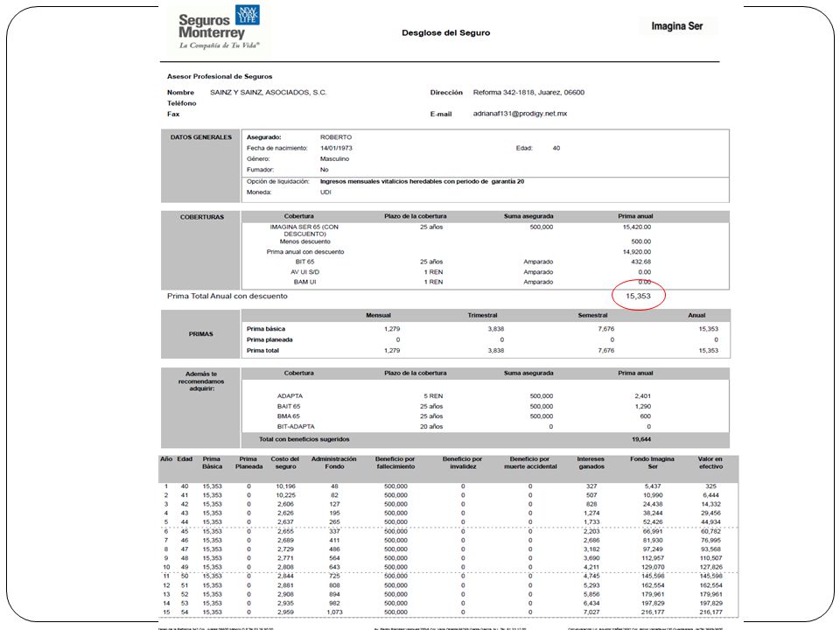The height and width of the screenshot is (630, 840).
Task: Click email adrianaf131@prodigy.net.mx
Action: point(520,114)
